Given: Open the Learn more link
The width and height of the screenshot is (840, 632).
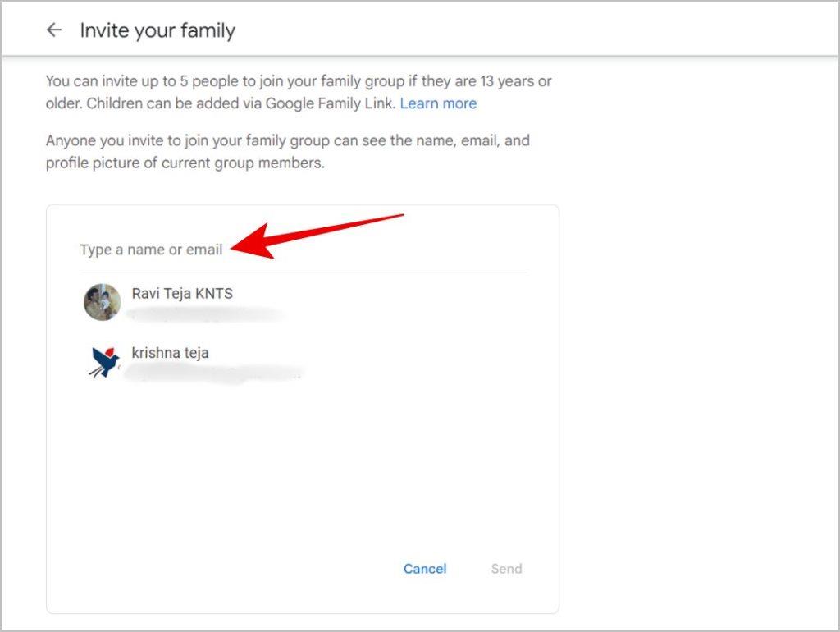Looking at the screenshot, I should (438, 103).
